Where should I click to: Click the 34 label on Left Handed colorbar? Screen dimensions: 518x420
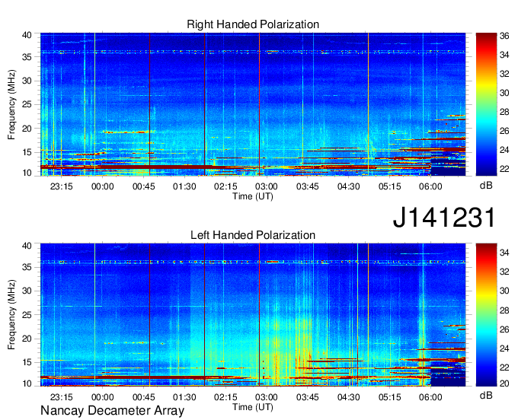point(504,253)
